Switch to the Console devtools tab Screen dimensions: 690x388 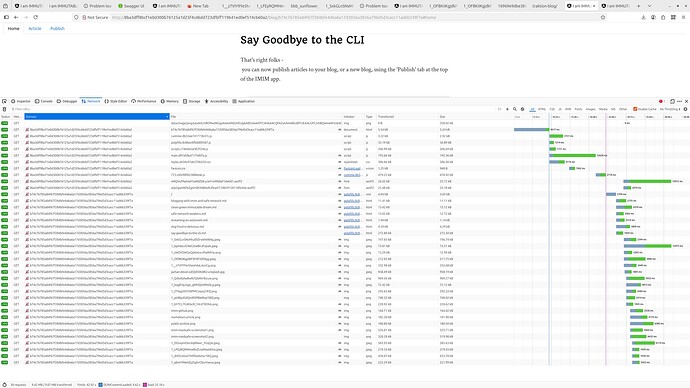click(44, 101)
